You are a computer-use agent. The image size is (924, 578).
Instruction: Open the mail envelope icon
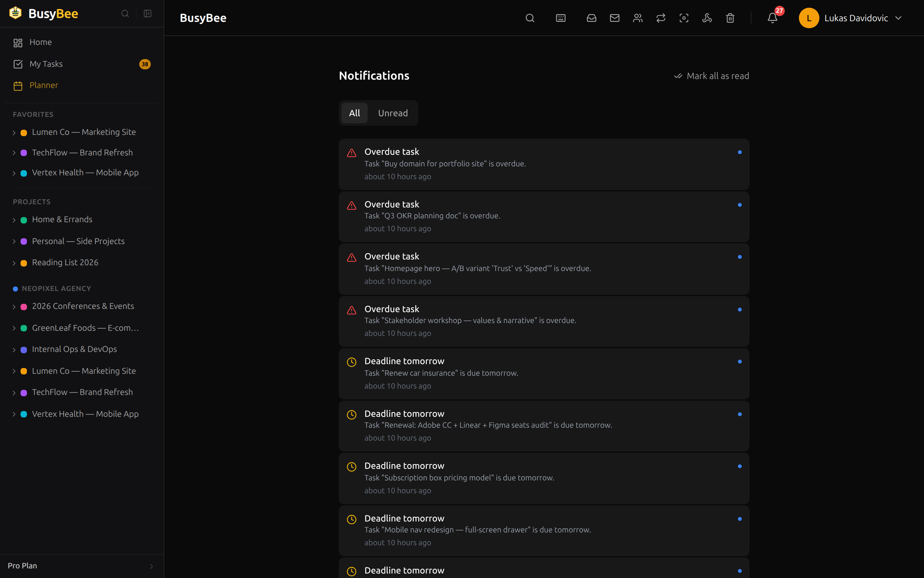614,18
